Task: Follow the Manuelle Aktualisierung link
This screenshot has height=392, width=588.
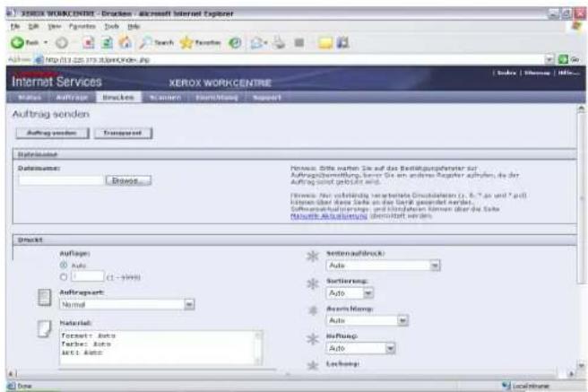Action: pos(328,216)
